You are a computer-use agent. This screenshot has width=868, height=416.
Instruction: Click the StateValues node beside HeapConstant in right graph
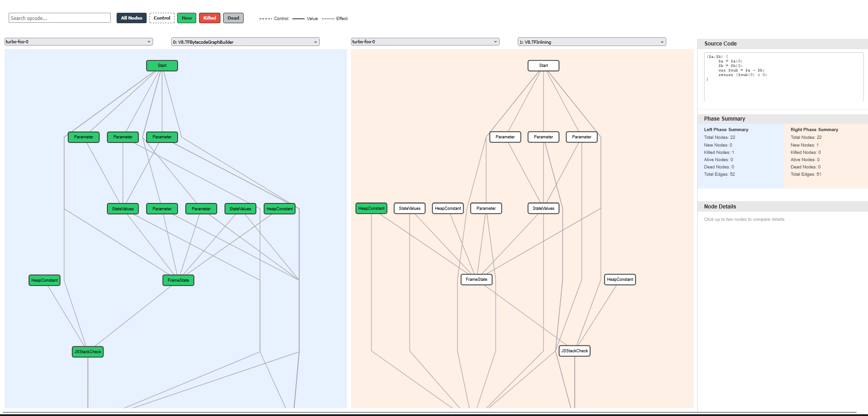[x=410, y=208]
